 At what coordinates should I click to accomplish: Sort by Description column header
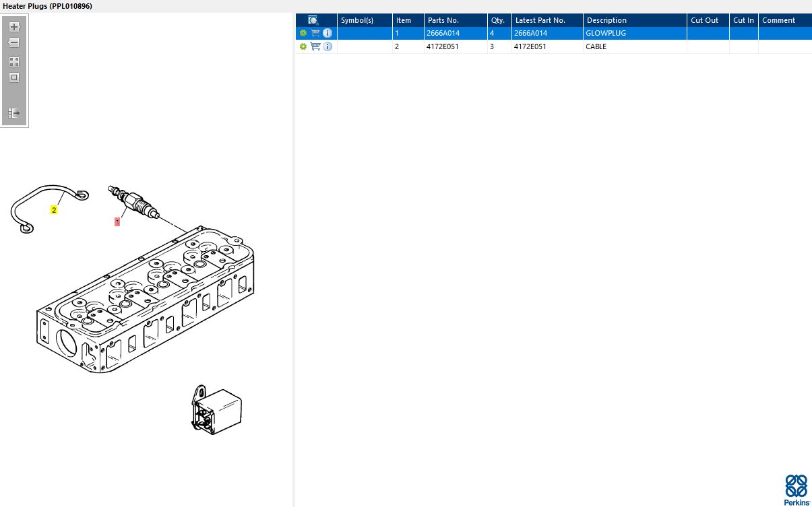point(635,20)
